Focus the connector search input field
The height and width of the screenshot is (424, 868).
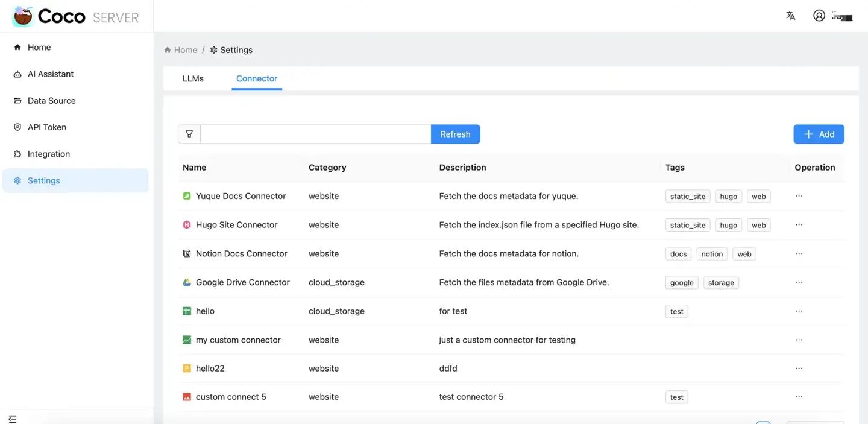[x=315, y=134]
